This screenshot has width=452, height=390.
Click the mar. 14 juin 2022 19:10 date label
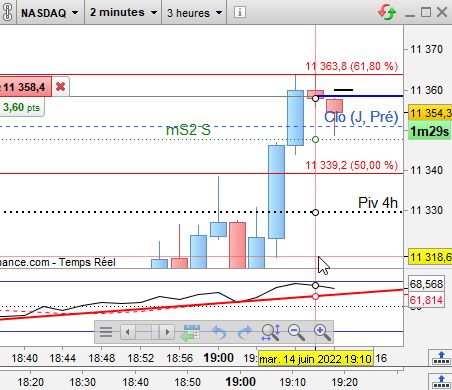pos(315,359)
